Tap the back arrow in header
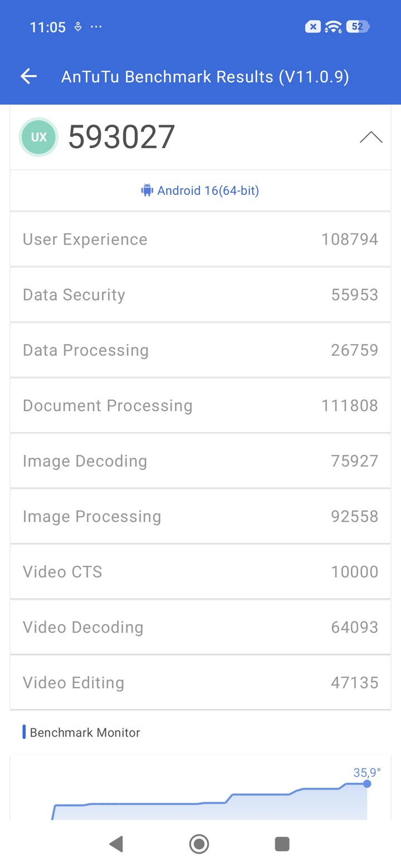The width and height of the screenshot is (401, 868). pos(28,77)
